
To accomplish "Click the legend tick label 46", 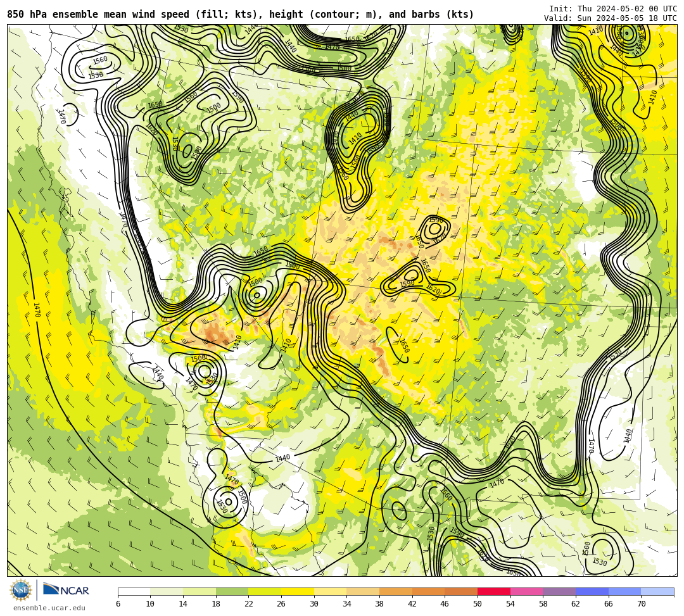I will coord(445,604).
